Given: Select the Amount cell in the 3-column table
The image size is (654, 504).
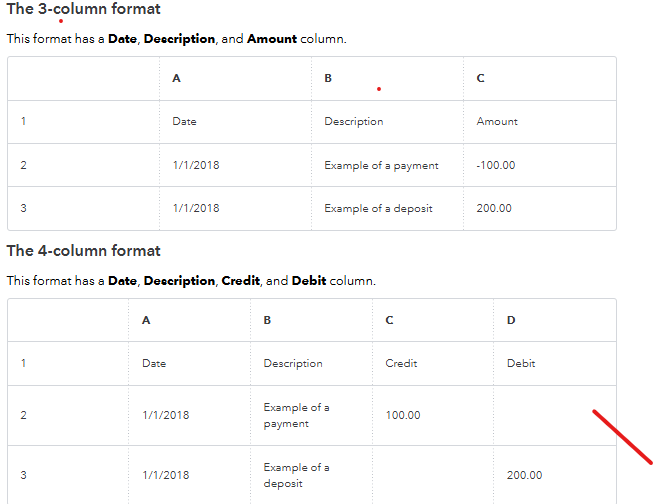Looking at the screenshot, I should coord(497,122).
